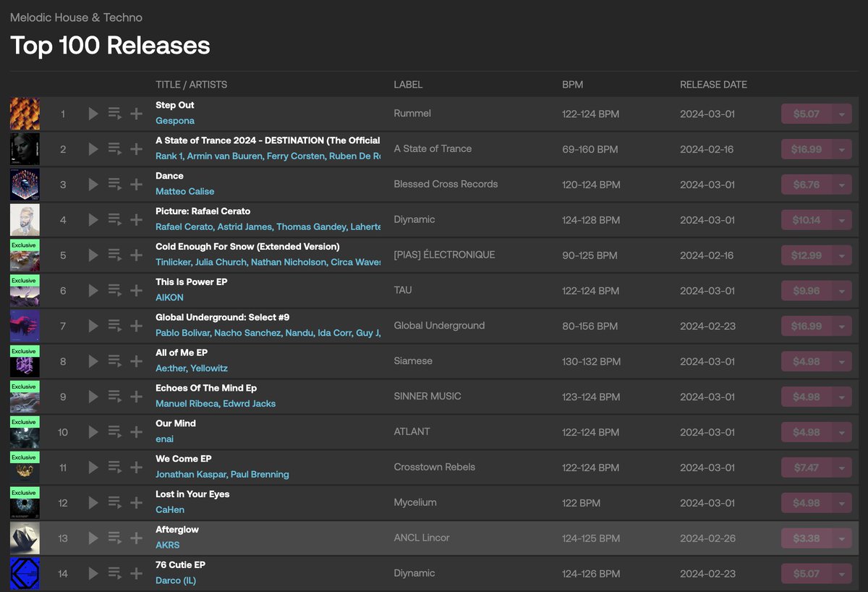Play the track Step Out
This screenshot has height=592, width=868.
coord(93,114)
